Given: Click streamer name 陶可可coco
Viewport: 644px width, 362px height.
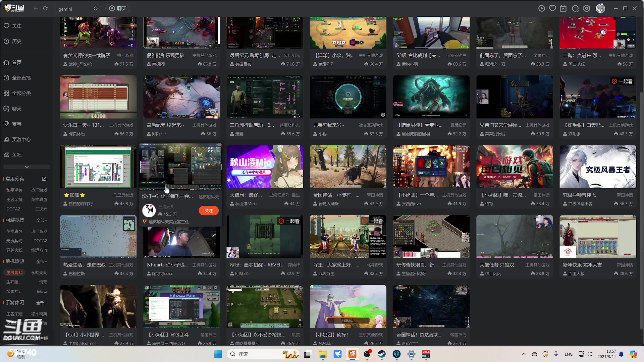Looking at the screenshot, I should coord(163,274).
